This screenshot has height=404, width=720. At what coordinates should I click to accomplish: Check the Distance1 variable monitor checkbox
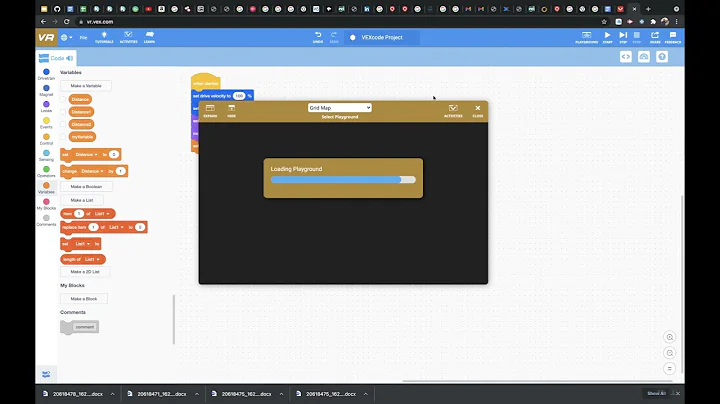coord(63,112)
